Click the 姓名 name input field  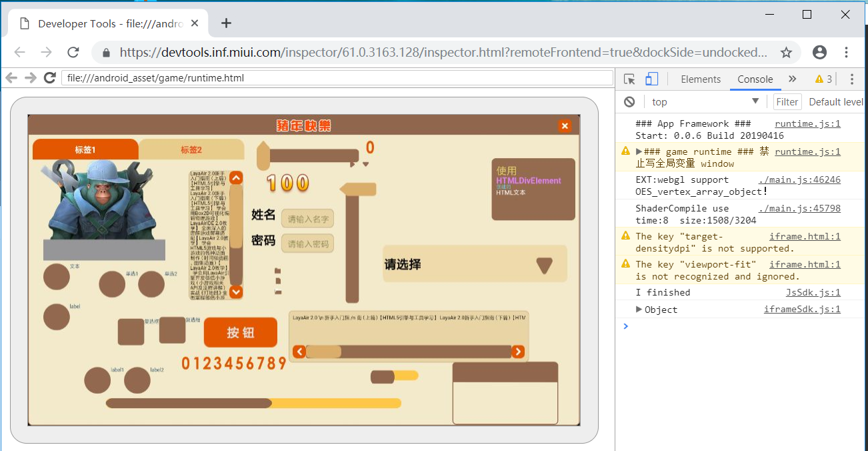pyautogui.click(x=307, y=219)
